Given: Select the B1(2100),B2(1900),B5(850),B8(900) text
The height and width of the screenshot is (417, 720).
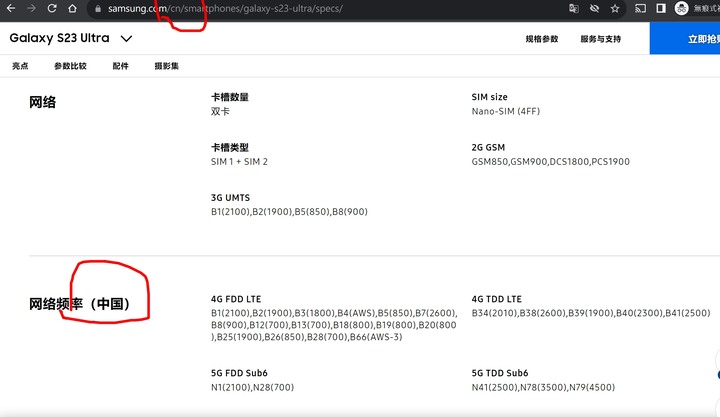Looking at the screenshot, I should [x=289, y=212].
